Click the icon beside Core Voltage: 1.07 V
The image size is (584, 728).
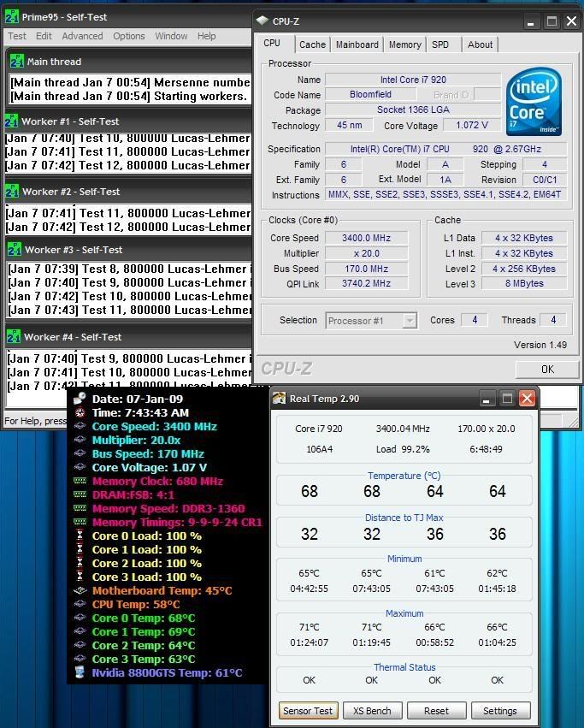(80, 467)
